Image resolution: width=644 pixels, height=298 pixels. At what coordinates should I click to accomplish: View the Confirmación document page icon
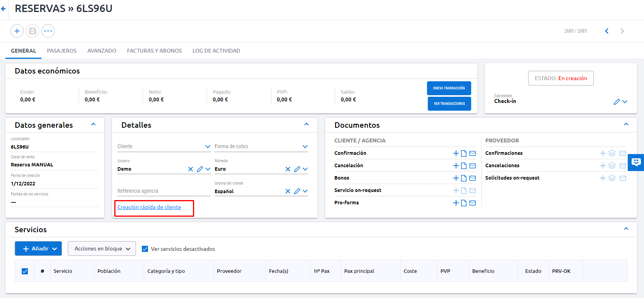(464, 153)
